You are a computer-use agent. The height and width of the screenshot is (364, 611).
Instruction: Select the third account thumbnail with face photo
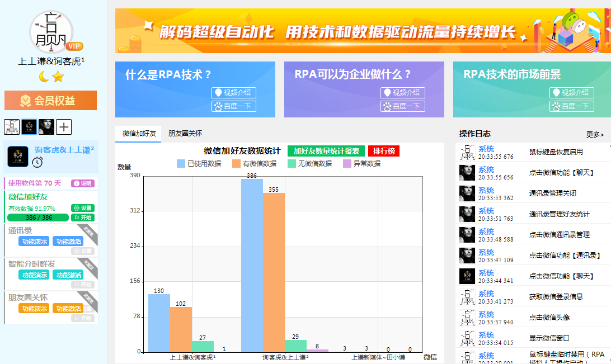point(46,127)
